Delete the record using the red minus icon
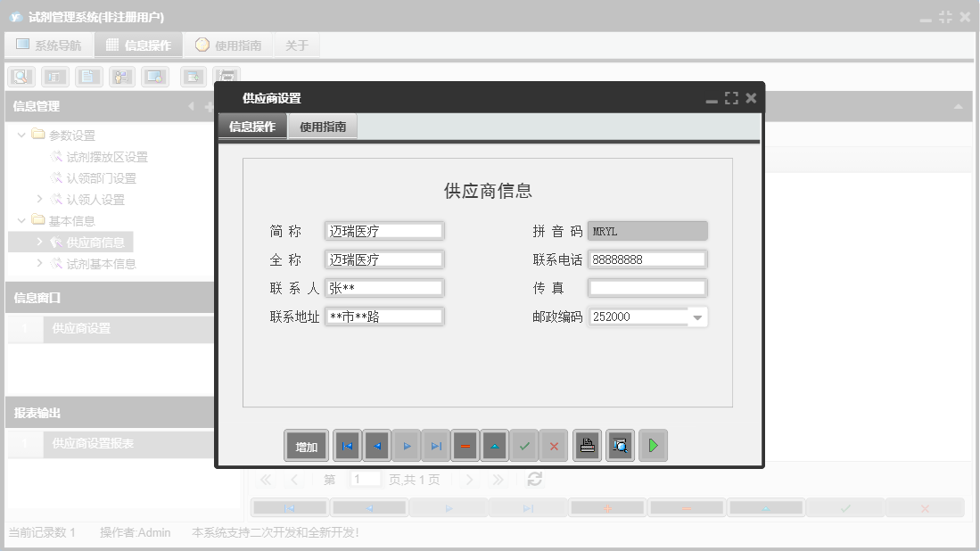 [465, 445]
